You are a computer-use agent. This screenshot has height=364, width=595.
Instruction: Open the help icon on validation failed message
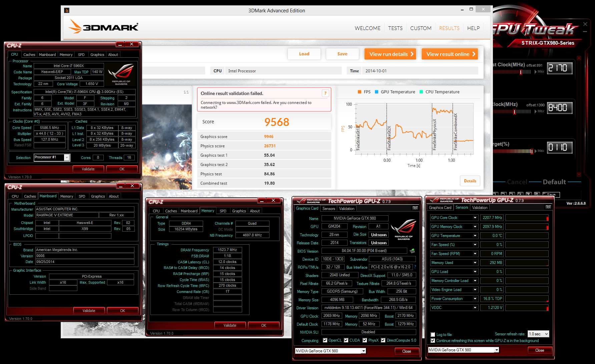325,93
